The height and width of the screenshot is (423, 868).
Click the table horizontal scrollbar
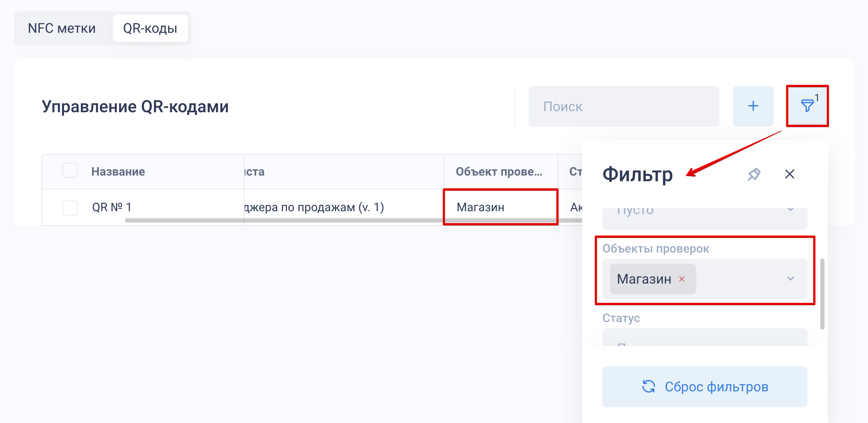click(x=353, y=220)
